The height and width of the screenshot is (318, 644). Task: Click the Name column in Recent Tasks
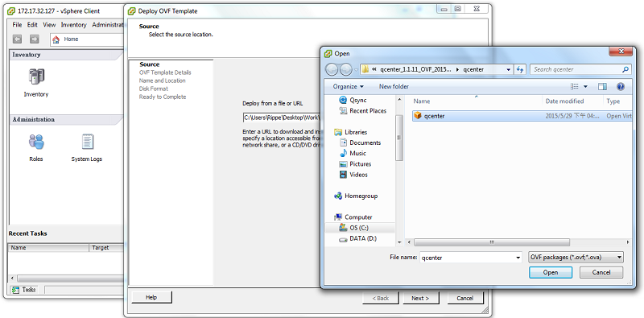tap(48, 248)
